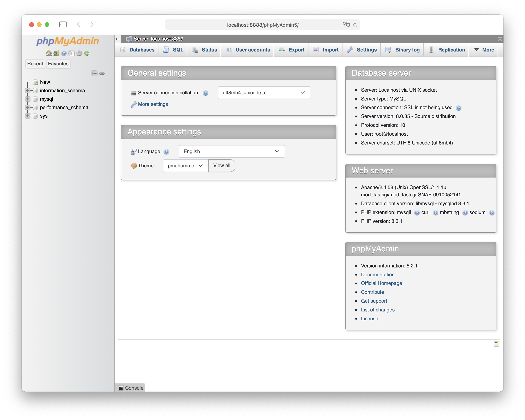
Task: View all available themes button
Action: click(x=222, y=165)
